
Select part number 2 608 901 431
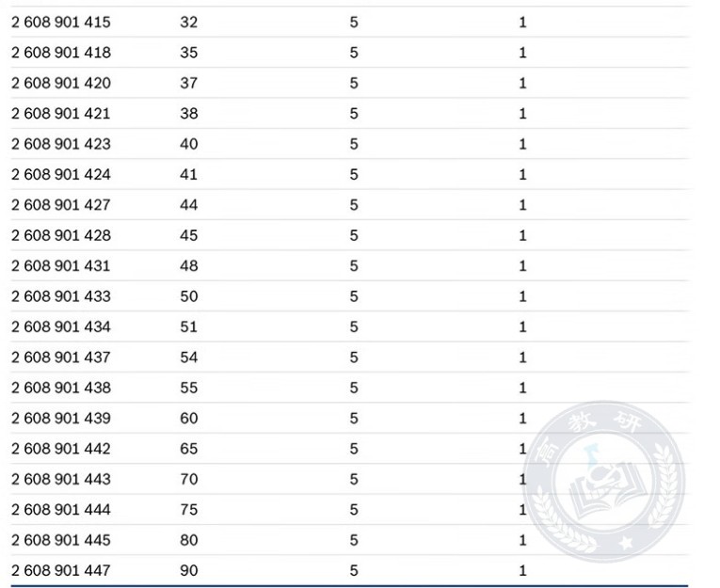tap(61, 265)
